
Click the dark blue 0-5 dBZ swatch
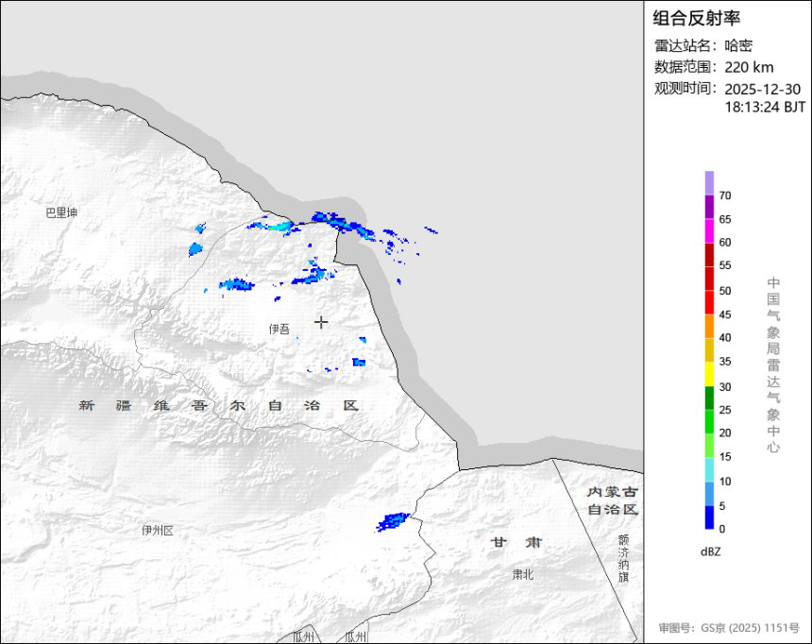tap(709, 517)
